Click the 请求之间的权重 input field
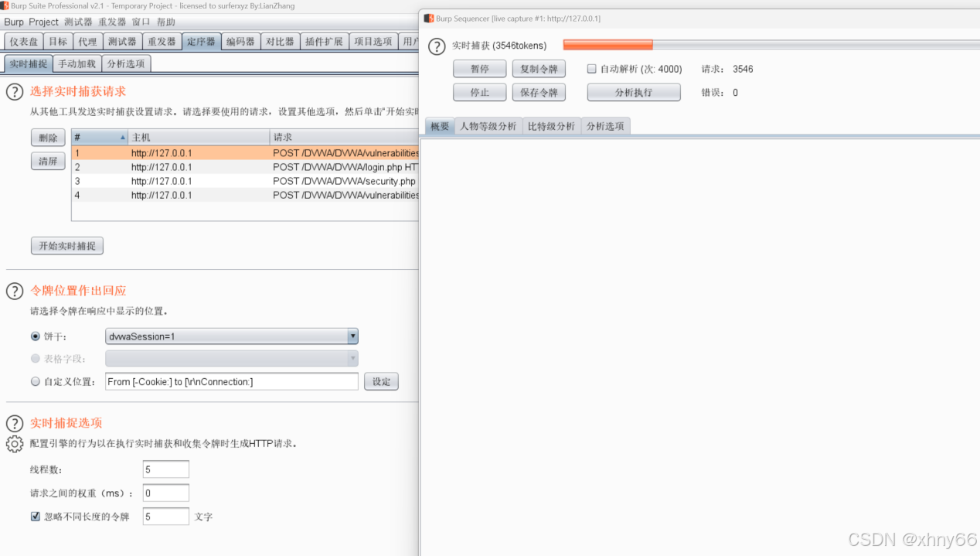This screenshot has height=556, width=980. click(166, 493)
